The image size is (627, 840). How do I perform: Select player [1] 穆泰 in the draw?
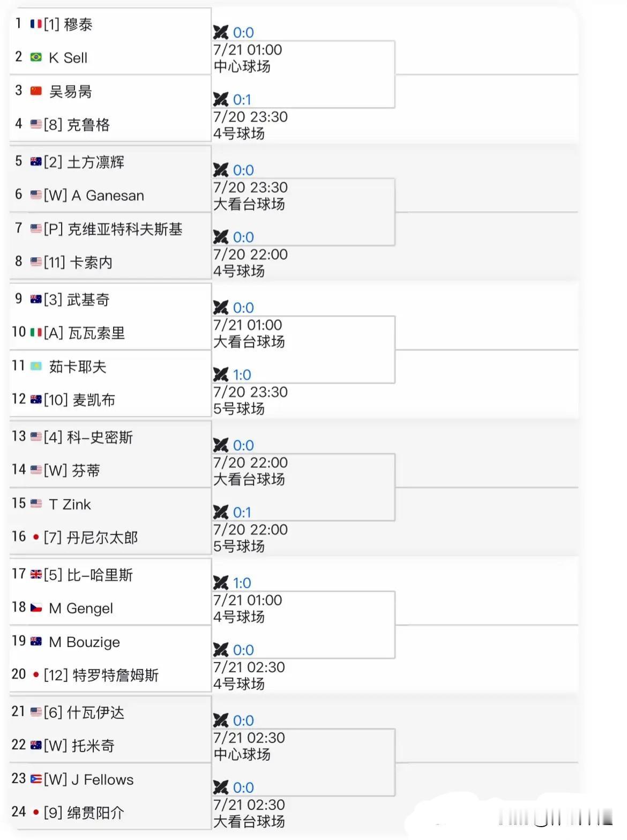point(68,25)
